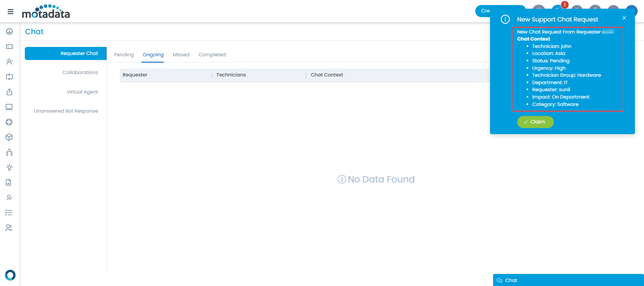Screen dimensions: 644x286
Task: Dismiss the New Support Chat Request popup
Action: point(624,18)
